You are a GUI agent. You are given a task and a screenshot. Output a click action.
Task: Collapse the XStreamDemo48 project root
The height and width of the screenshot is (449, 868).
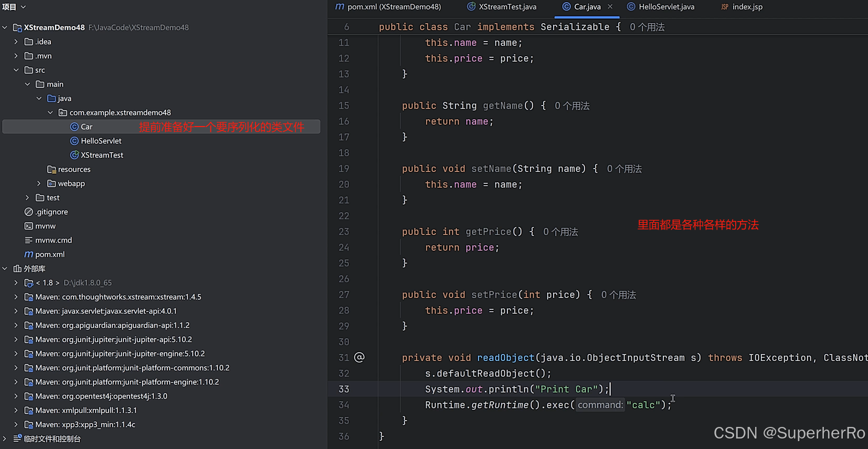pos(5,27)
